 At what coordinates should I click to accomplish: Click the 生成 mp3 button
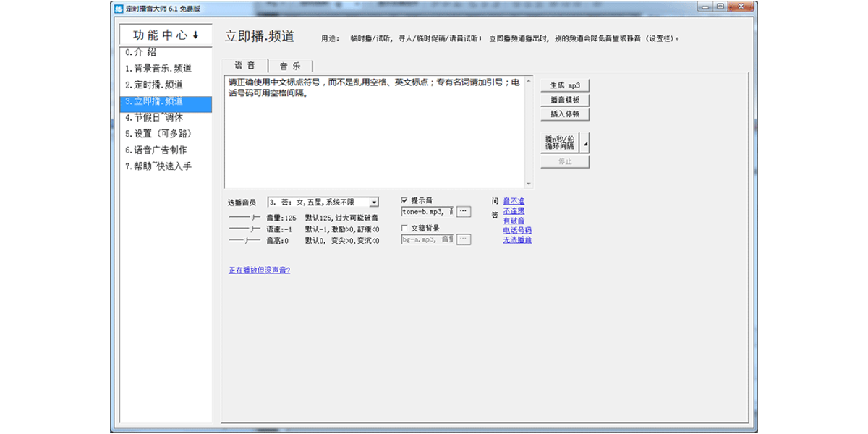[x=564, y=85]
